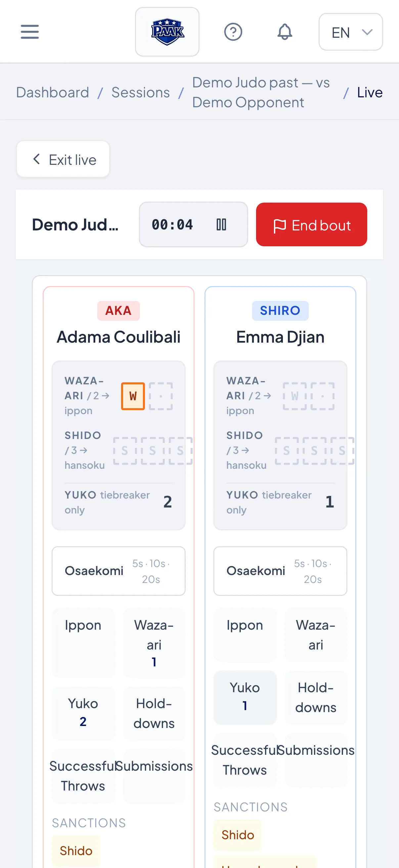Add a Yuko for Emma Djian

pos(245,697)
